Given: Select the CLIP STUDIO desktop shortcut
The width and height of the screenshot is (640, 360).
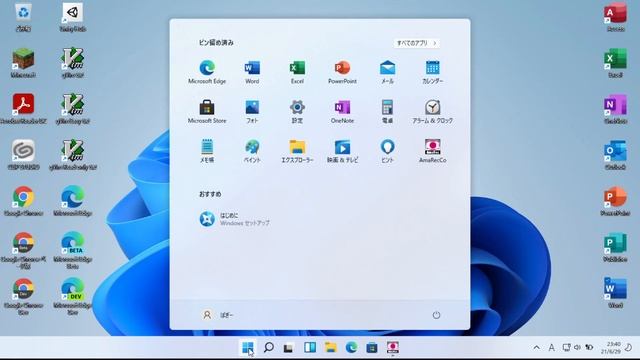Looking at the screenshot, I should (x=23, y=155).
